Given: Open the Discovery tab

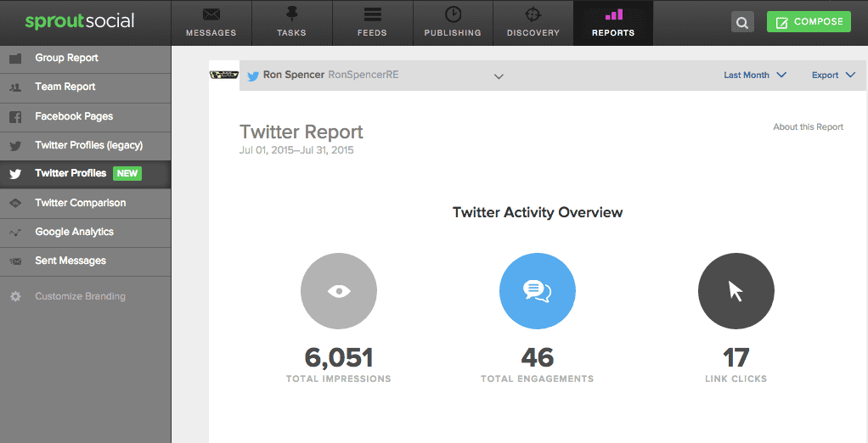Looking at the screenshot, I should [x=533, y=23].
